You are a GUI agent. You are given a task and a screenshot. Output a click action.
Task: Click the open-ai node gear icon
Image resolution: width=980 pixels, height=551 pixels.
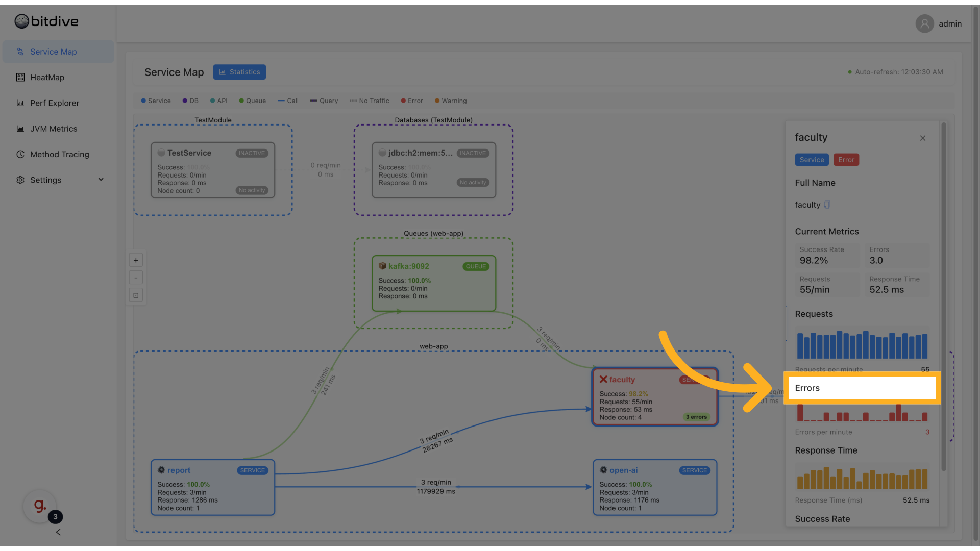click(x=603, y=470)
